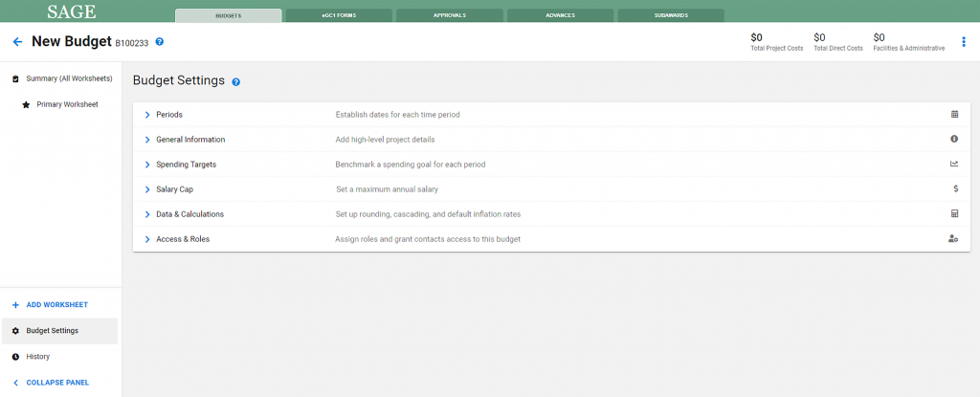Click 'Benchmark a spending goal for each period'
This screenshot has width=980, height=397.
coord(411,165)
